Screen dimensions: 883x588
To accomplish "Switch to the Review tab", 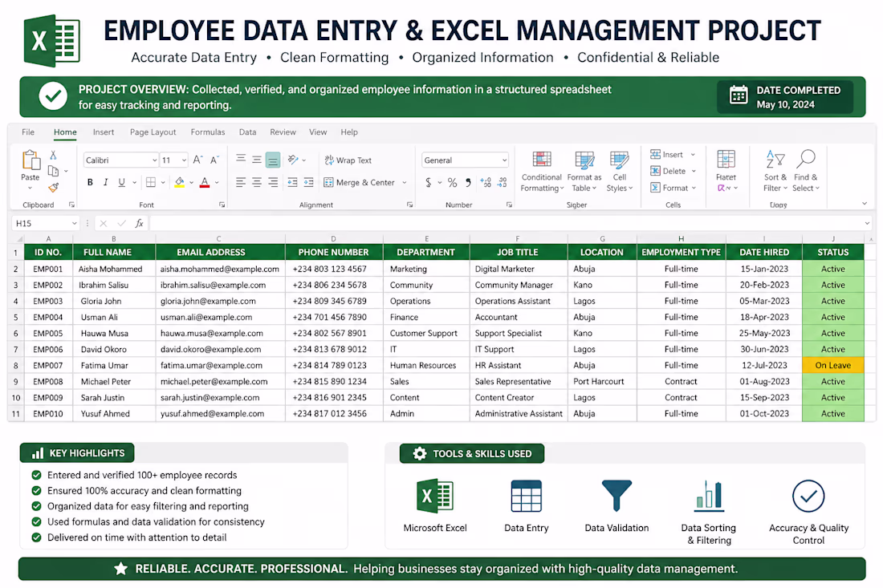I will coord(283,132).
